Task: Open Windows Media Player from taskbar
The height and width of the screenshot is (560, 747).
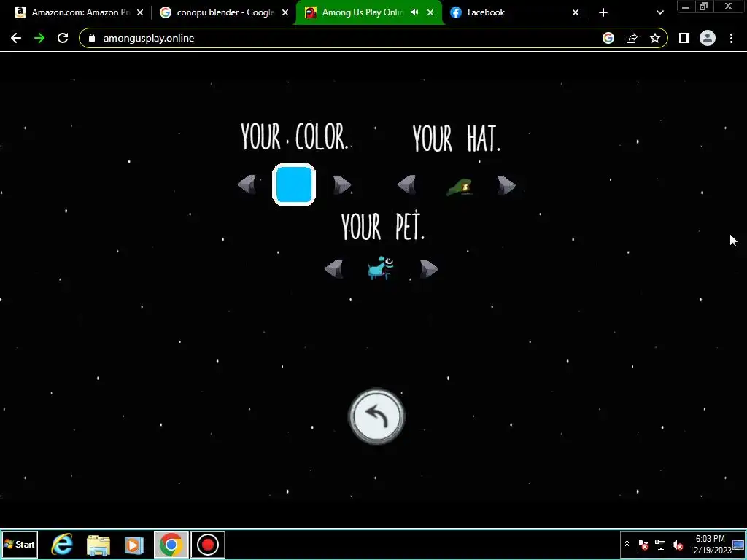Action: point(134,544)
